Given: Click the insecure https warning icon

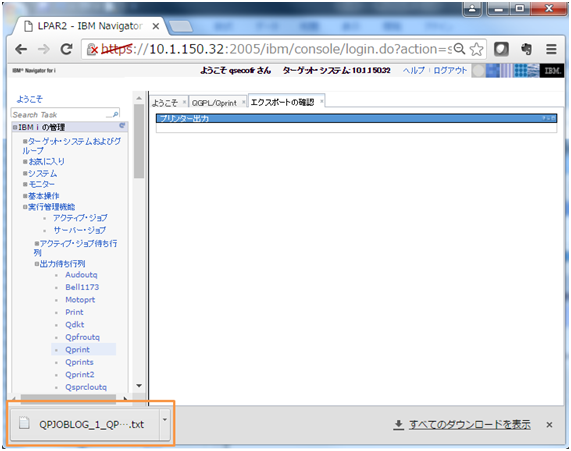Looking at the screenshot, I should pos(92,50).
